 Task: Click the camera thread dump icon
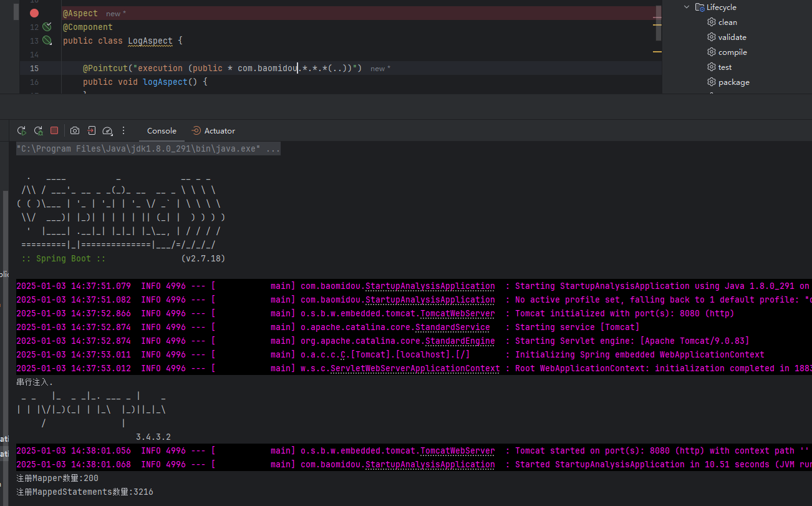click(x=75, y=130)
